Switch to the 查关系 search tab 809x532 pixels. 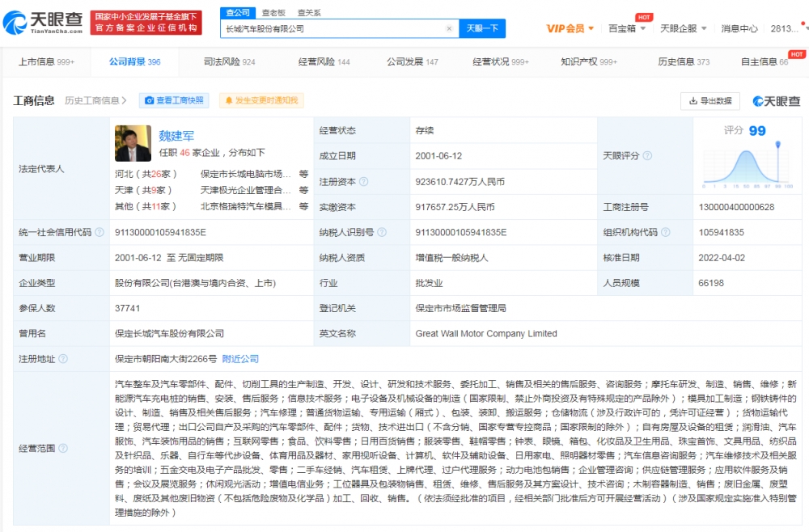[309, 13]
